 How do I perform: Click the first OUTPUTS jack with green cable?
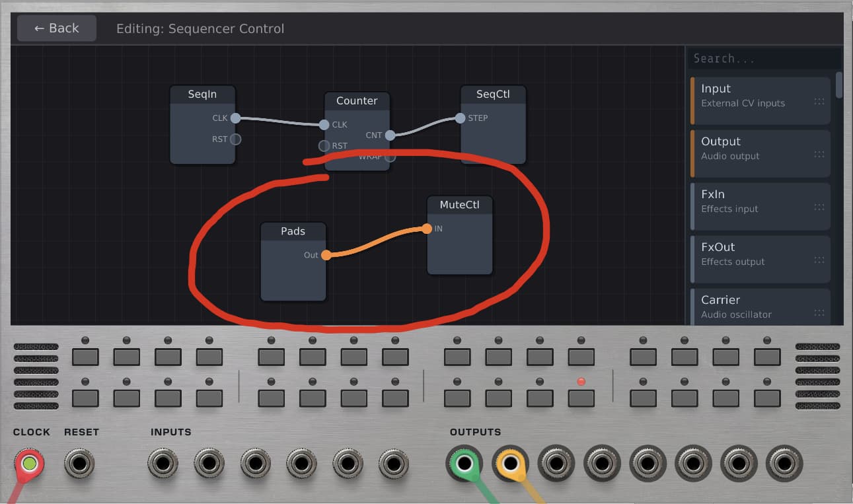click(464, 464)
